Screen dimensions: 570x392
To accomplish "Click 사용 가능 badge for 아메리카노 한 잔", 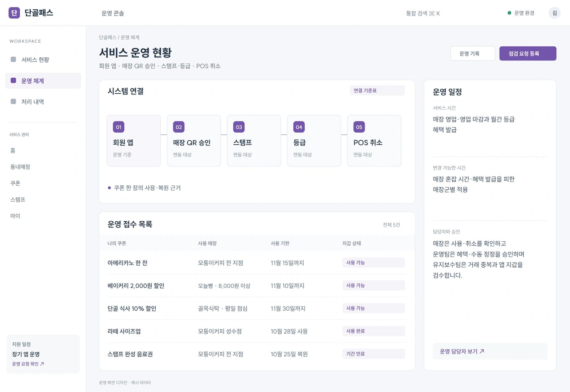I will (373, 263).
